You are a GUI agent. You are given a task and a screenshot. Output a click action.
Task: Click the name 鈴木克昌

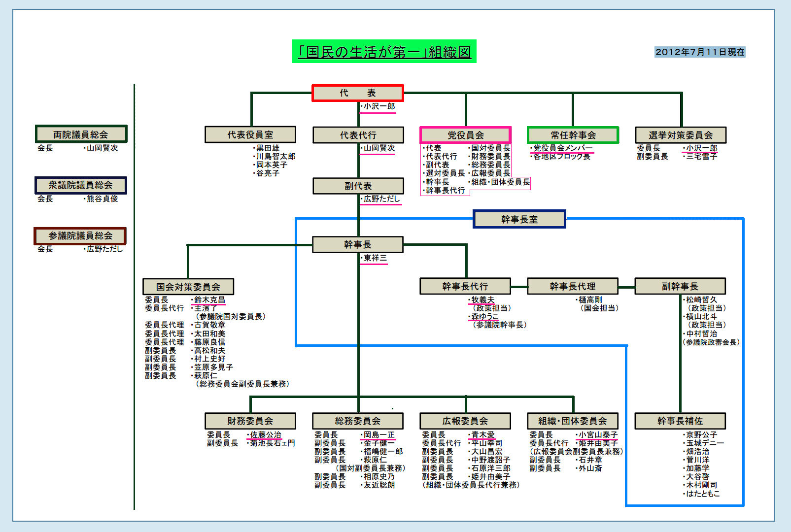click(x=209, y=299)
